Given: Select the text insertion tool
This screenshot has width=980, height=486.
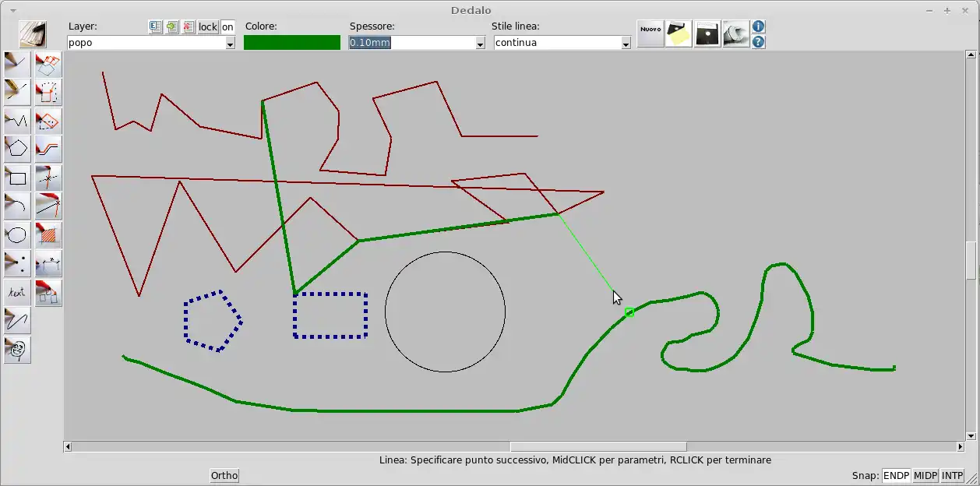Looking at the screenshot, I should point(17,292).
